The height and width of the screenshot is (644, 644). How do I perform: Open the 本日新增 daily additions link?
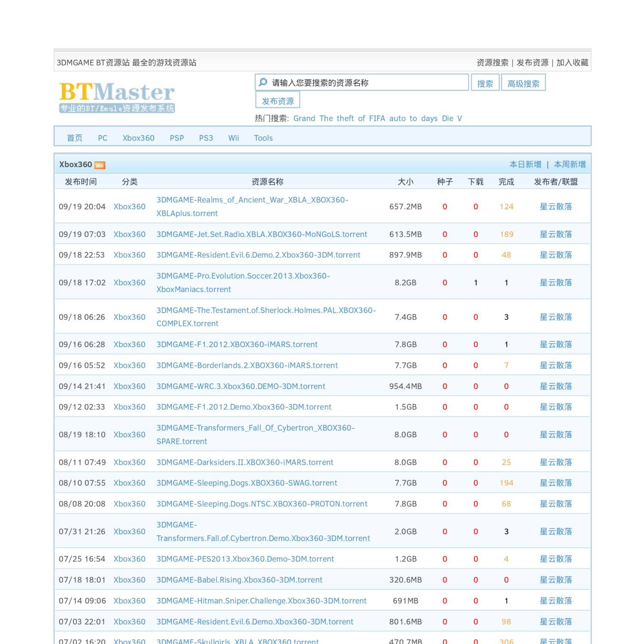(x=525, y=164)
